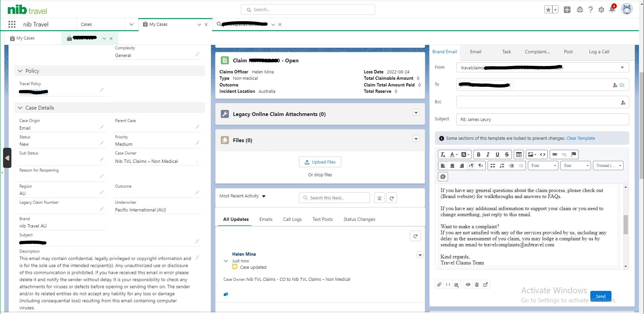View the email HTML source code
The height and width of the screenshot is (314, 644).
[x=542, y=154]
